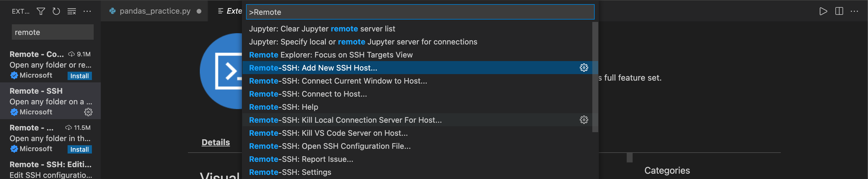Open the Details section tab
868x179 pixels.
[x=216, y=142]
